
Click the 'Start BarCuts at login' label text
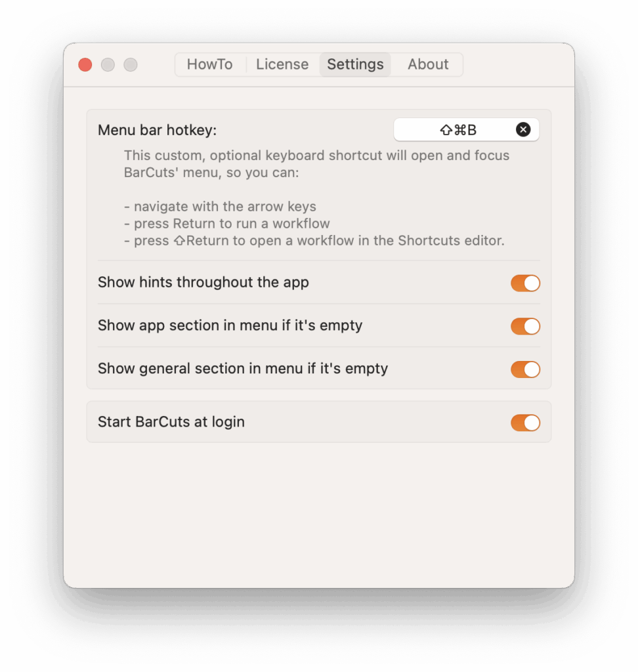point(171,422)
